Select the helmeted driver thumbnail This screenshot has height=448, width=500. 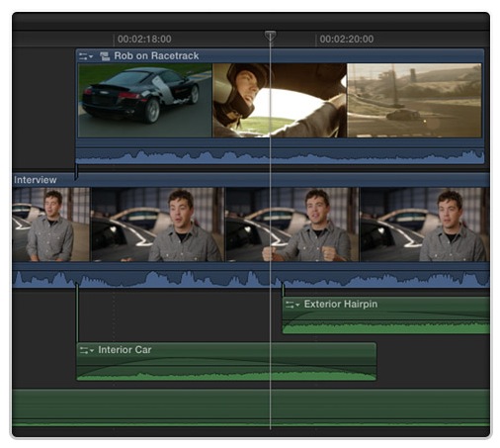280,100
